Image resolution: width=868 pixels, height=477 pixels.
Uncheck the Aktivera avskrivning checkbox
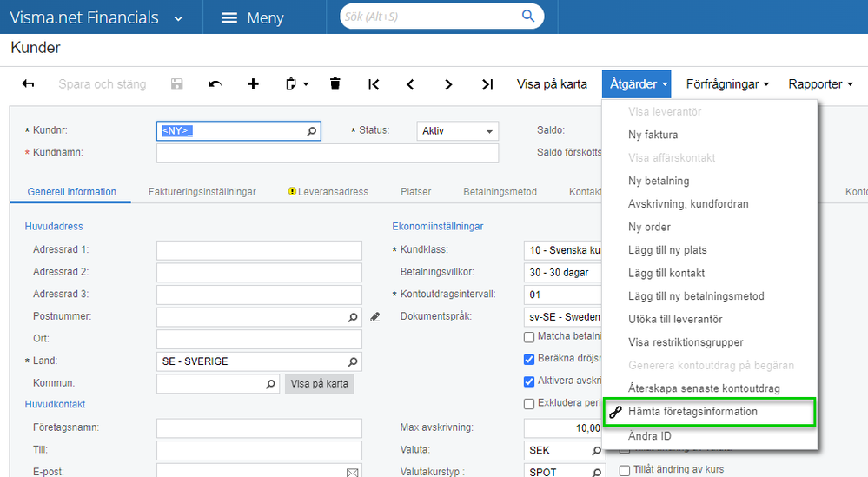[529, 381]
